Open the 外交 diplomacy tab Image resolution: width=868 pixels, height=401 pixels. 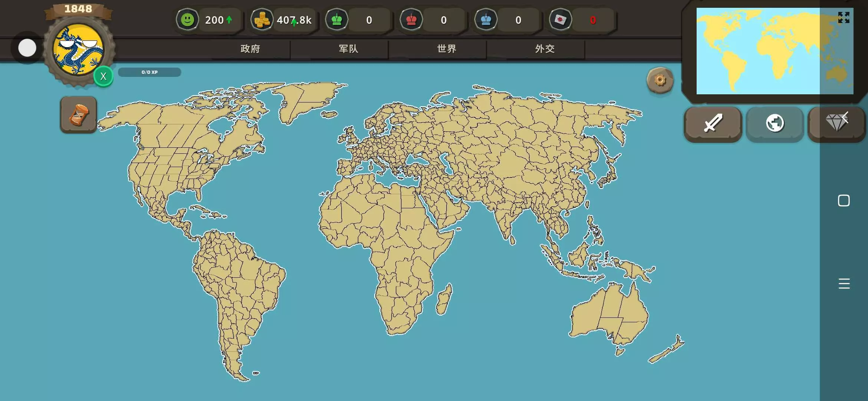click(x=545, y=49)
